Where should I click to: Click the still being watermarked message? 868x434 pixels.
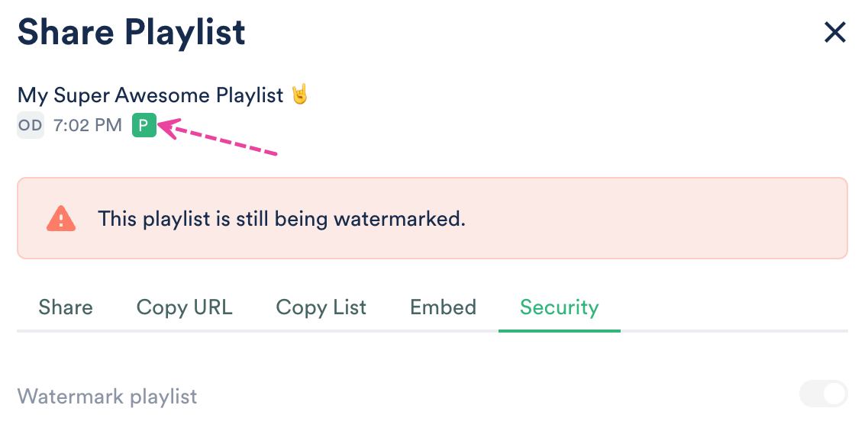click(281, 220)
